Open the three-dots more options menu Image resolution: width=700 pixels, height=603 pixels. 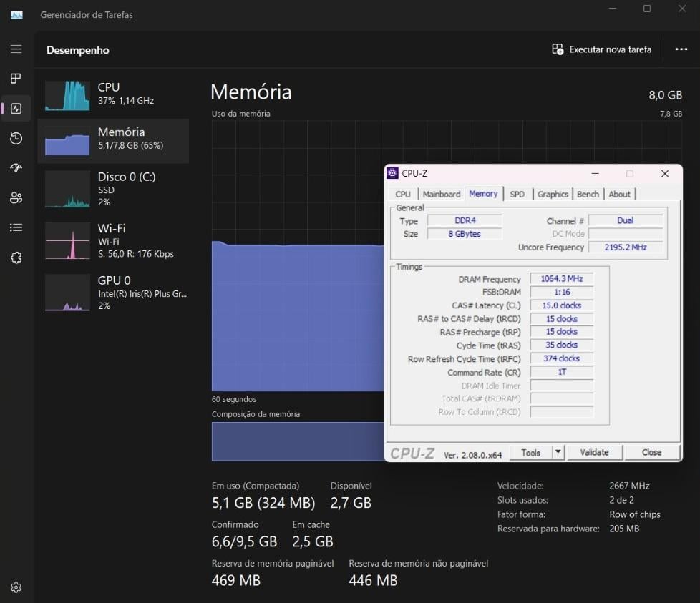point(681,49)
